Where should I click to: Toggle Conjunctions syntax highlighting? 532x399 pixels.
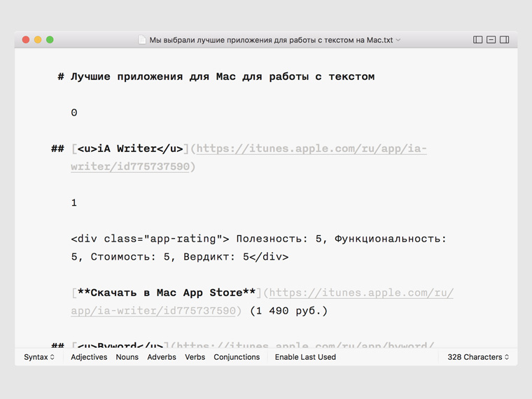[237, 357]
